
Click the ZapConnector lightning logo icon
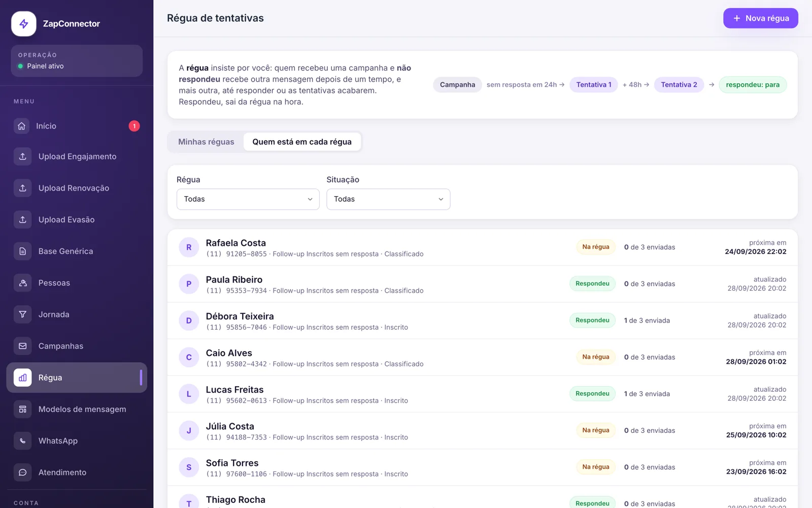click(x=24, y=24)
